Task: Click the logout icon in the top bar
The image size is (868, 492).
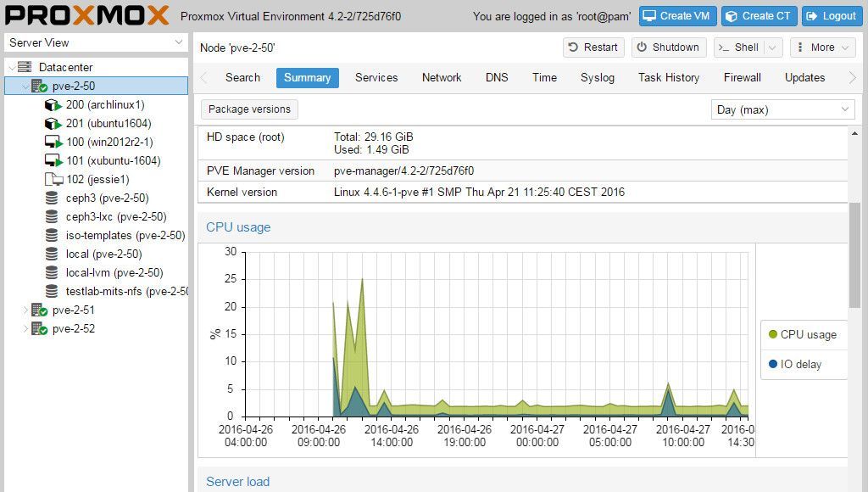Action: point(814,15)
